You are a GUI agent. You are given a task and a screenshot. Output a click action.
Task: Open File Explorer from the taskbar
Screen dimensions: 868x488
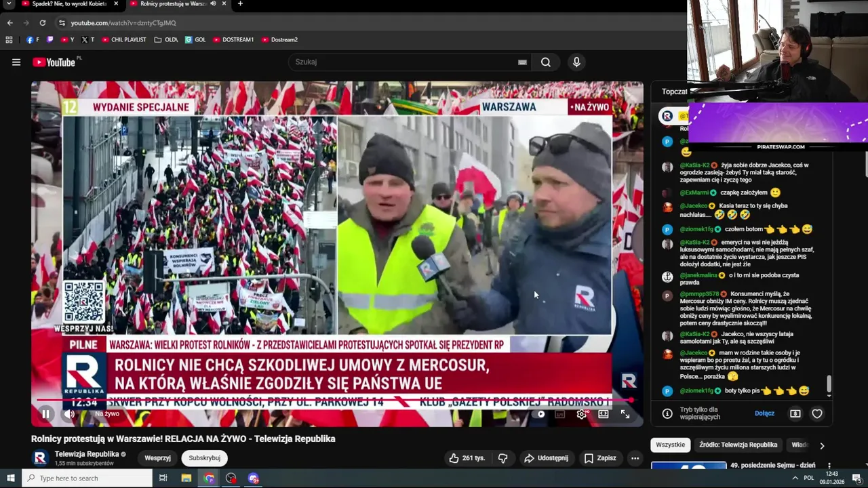click(x=186, y=479)
